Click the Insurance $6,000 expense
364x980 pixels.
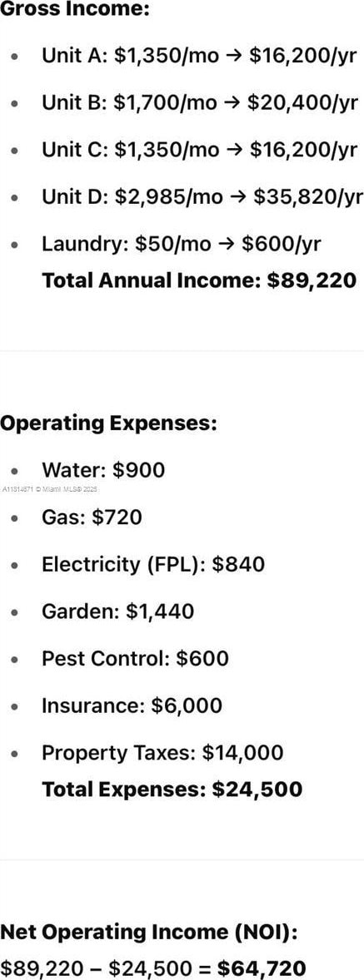click(x=132, y=705)
